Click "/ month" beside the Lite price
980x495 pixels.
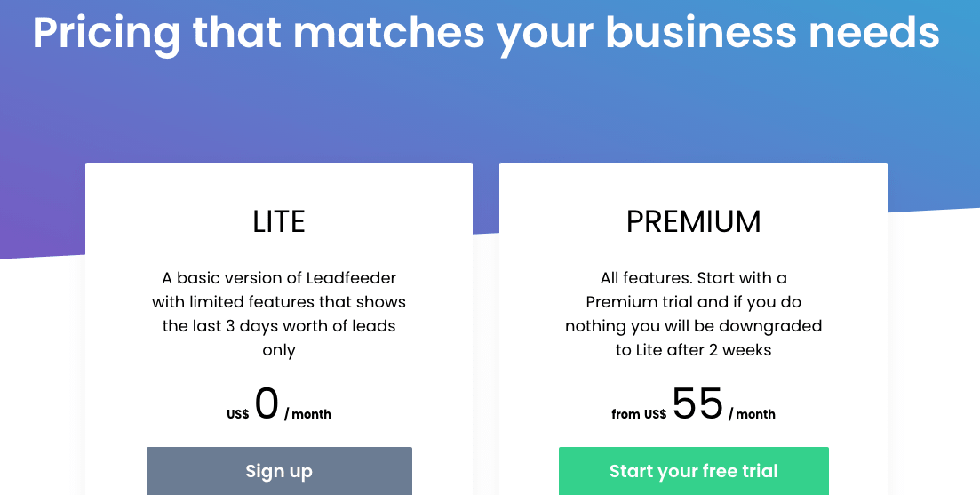click(x=307, y=414)
